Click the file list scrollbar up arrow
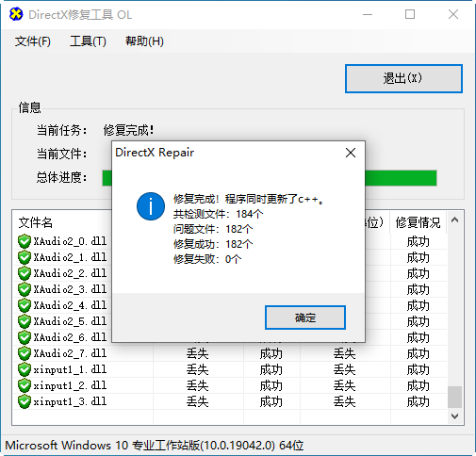476x456 pixels. click(x=454, y=220)
